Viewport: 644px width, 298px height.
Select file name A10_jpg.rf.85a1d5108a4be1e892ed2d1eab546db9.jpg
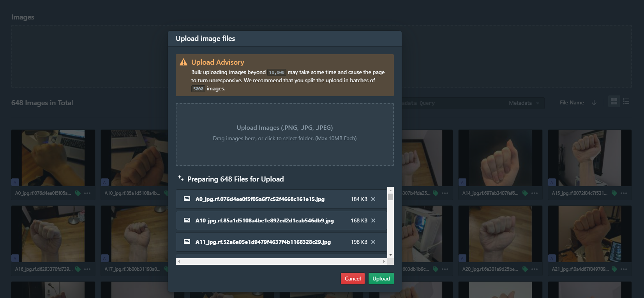pos(265,220)
